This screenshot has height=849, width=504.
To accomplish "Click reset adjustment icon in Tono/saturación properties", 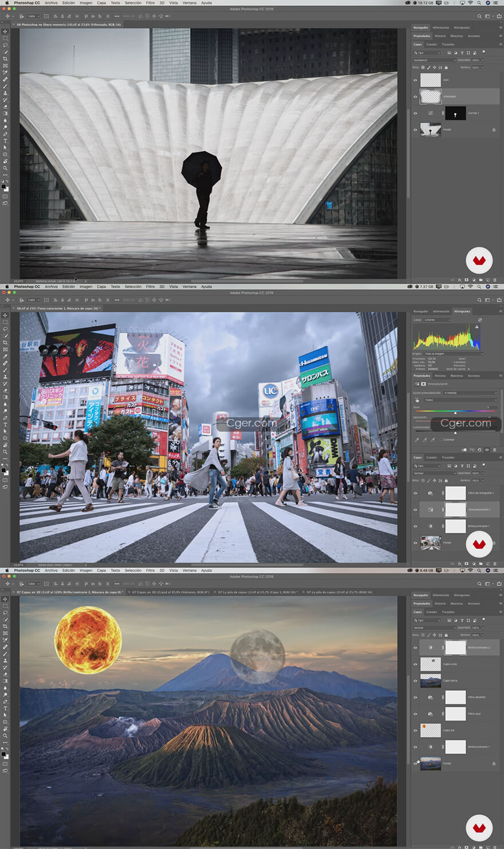I will pos(480,449).
